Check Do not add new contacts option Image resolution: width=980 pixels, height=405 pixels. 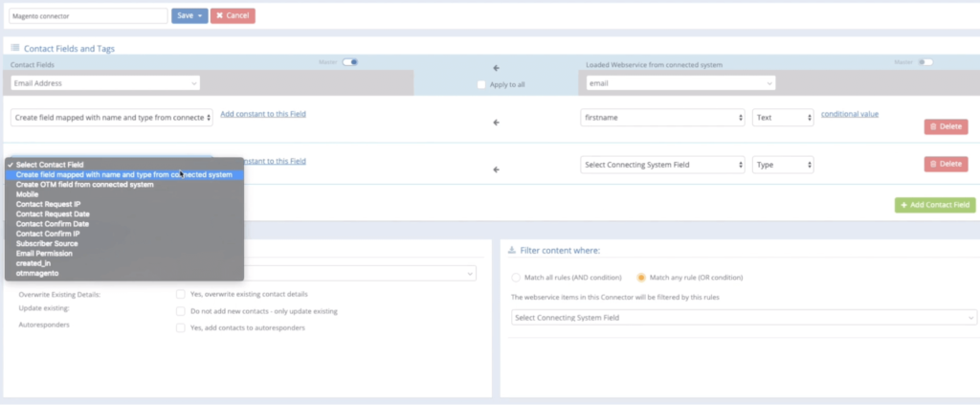181,310
